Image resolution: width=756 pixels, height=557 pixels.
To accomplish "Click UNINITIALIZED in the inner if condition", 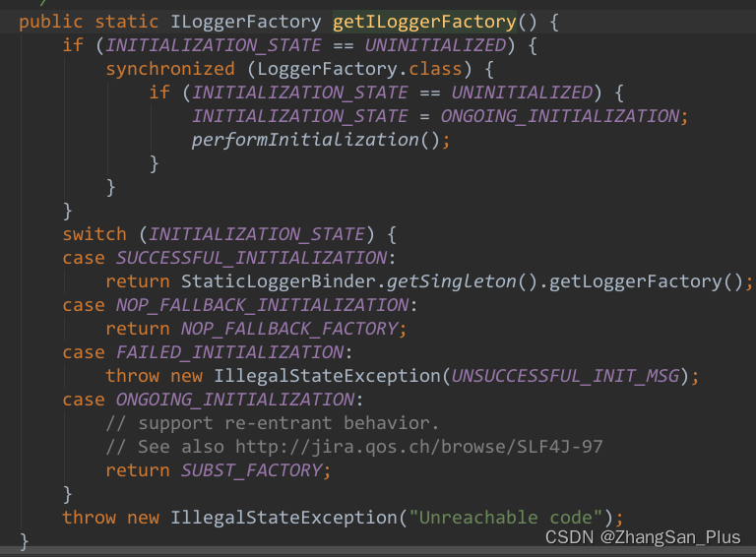I will tap(522, 93).
